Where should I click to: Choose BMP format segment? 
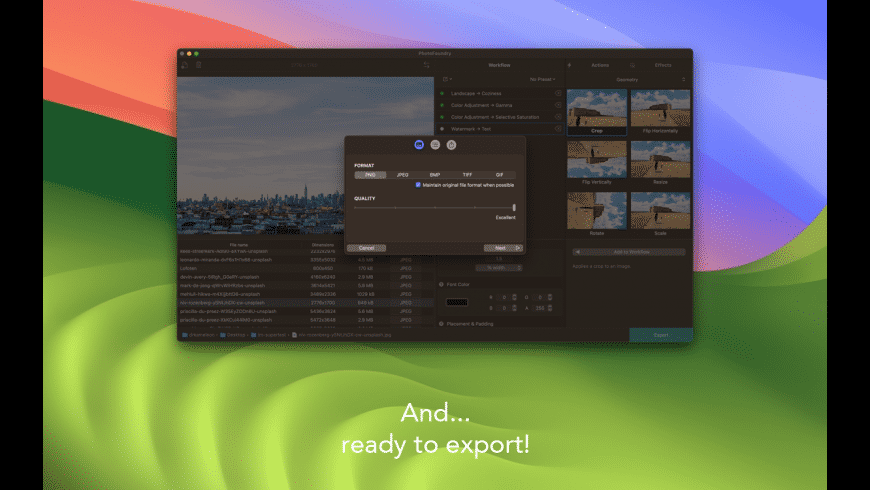pyautogui.click(x=435, y=175)
